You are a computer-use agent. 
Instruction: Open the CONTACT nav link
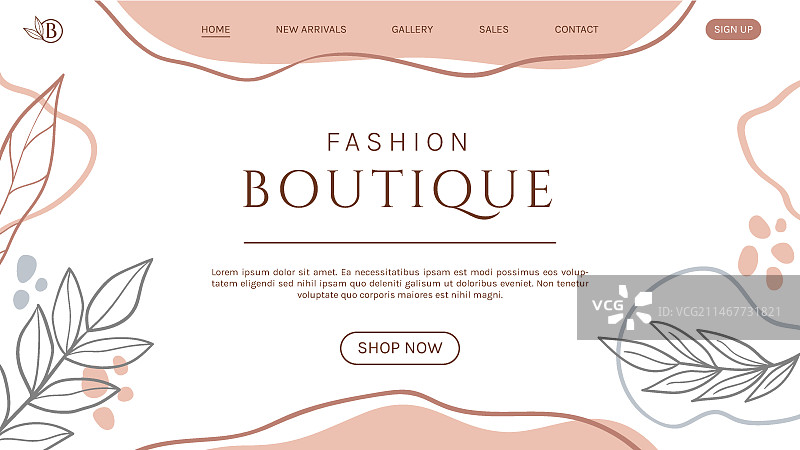click(576, 30)
